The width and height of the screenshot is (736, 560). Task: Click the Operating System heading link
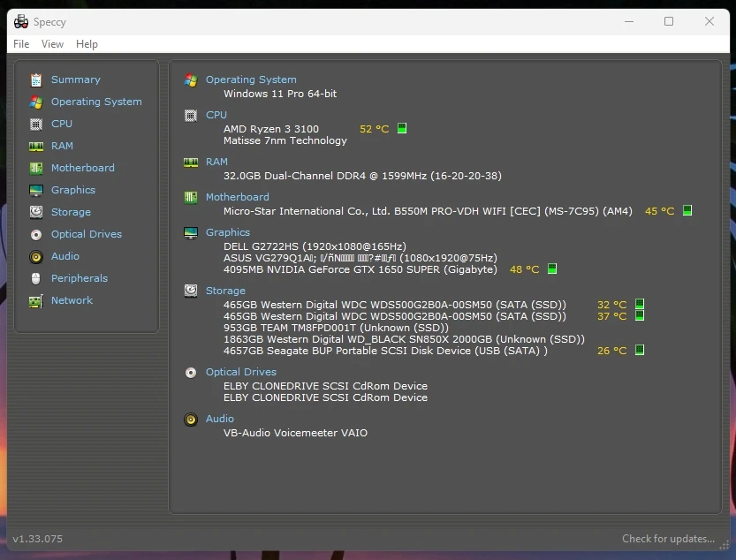click(251, 79)
